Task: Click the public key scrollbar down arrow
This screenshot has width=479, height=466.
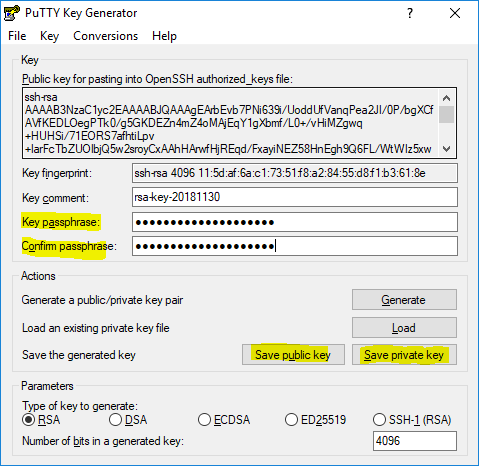Action: (446, 148)
